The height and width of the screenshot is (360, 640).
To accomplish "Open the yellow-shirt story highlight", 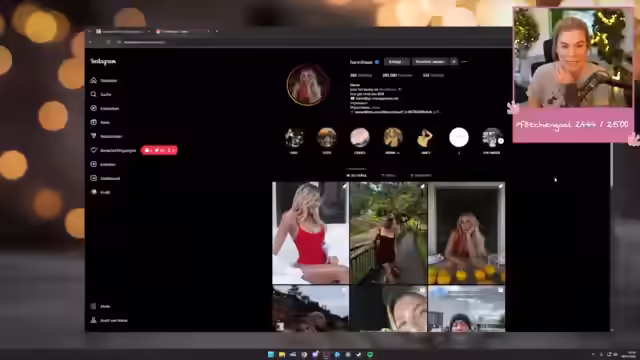I will tap(426, 138).
